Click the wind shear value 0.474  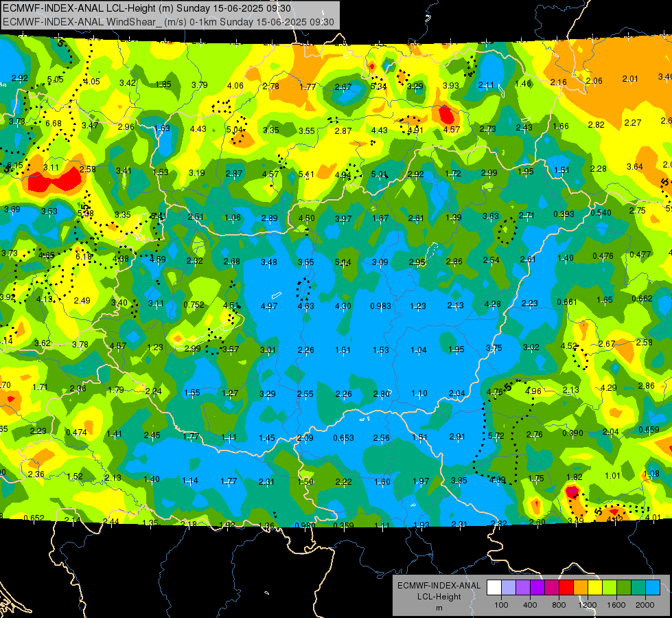pyautogui.click(x=77, y=433)
